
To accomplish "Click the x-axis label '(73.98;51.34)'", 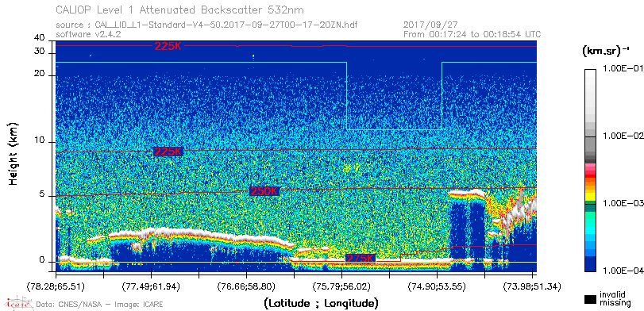I will click(532, 286).
